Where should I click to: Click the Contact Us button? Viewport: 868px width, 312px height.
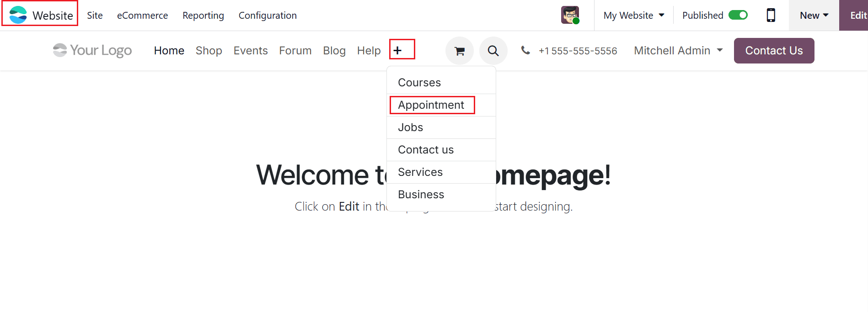pos(773,50)
